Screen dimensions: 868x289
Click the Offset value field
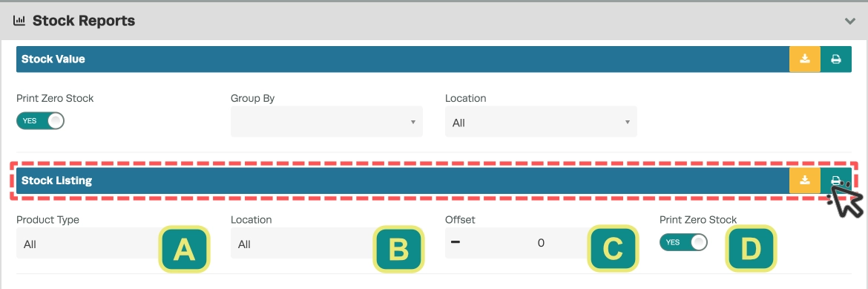click(541, 243)
